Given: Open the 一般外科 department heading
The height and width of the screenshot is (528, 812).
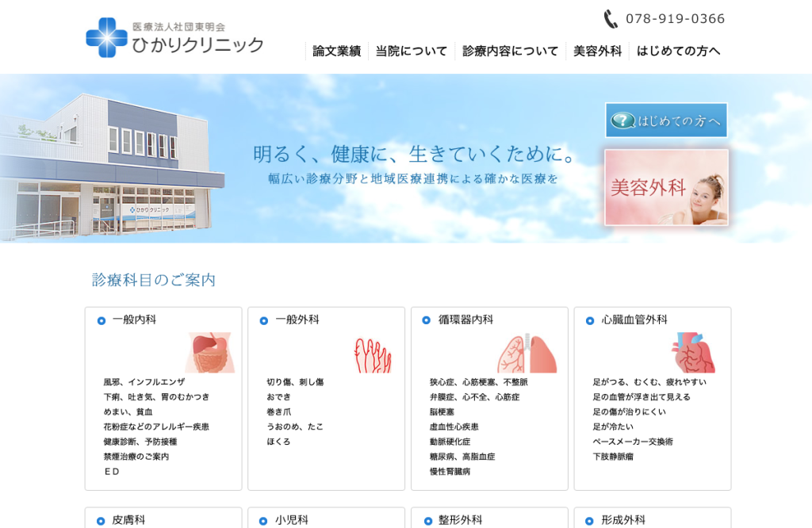Looking at the screenshot, I should (297, 320).
